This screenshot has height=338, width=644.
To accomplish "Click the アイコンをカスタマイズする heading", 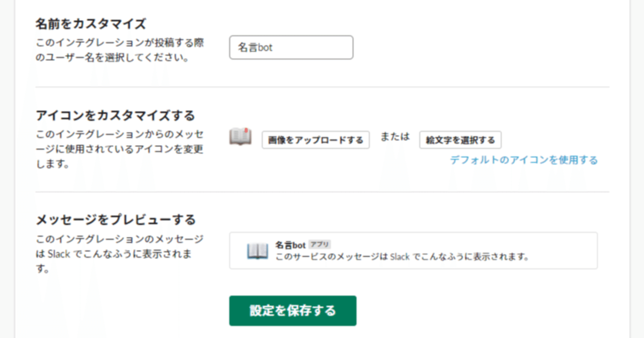I will pyautogui.click(x=115, y=115).
